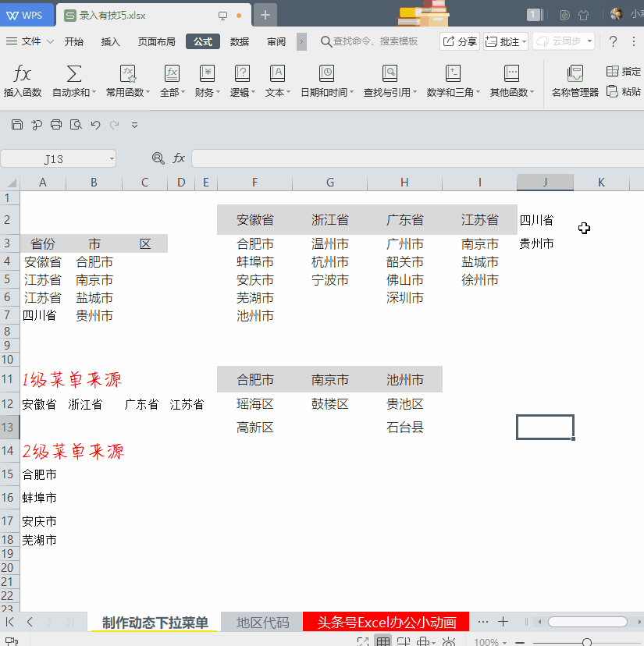Go to WPS home tab
644x646 pixels.
(x=27, y=16)
